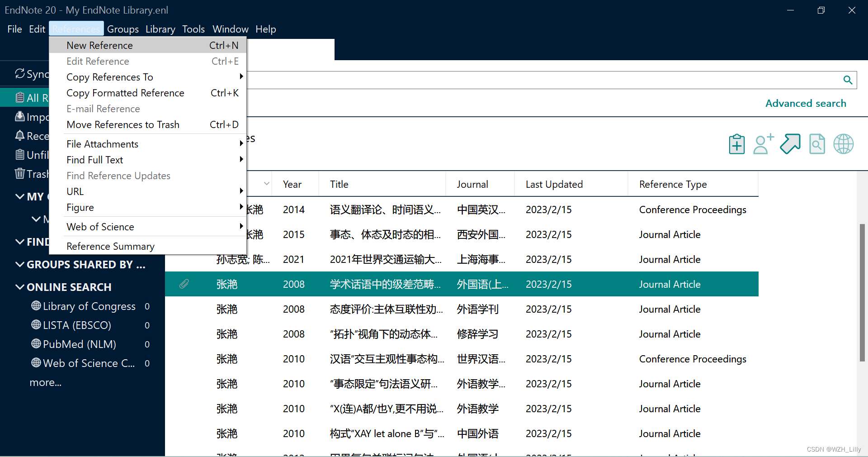This screenshot has height=457, width=868.
Task: Click globe icon beside LISTA (EBSCO)
Action: tap(36, 325)
